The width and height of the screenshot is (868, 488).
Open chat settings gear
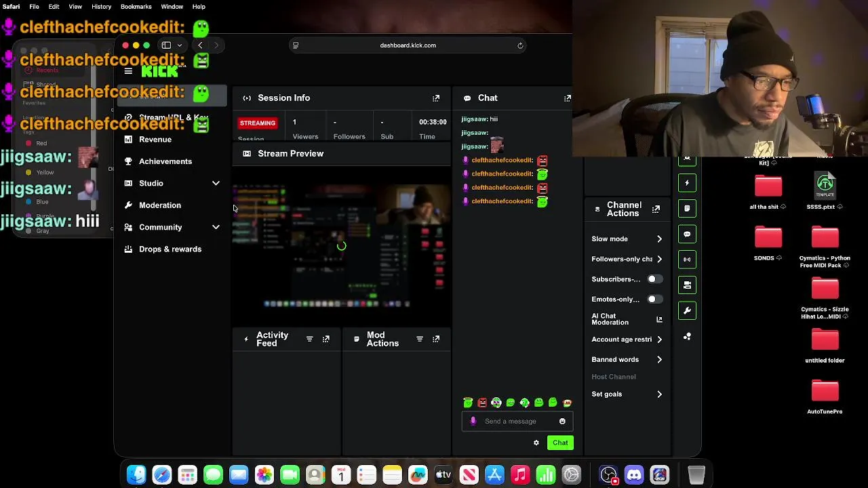[536, 443]
